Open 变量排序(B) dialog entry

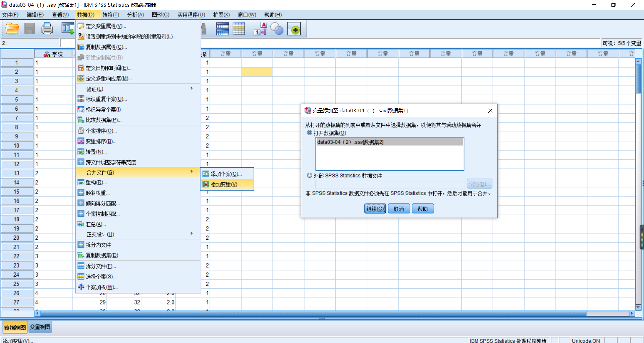(138, 141)
